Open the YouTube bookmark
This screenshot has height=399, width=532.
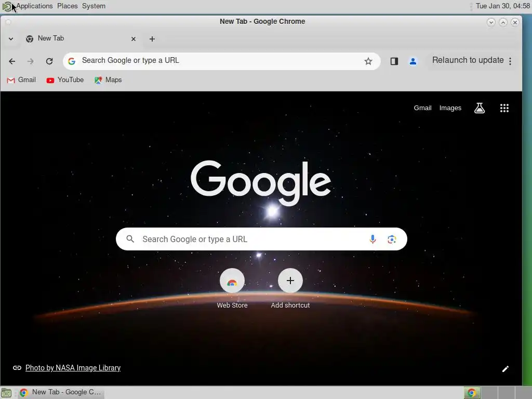tap(65, 80)
